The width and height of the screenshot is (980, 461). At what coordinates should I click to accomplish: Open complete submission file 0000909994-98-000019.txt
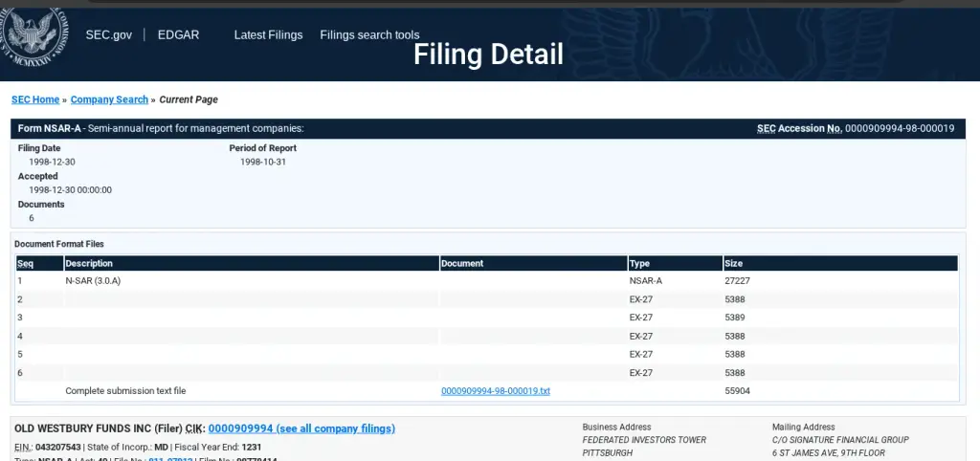click(496, 391)
